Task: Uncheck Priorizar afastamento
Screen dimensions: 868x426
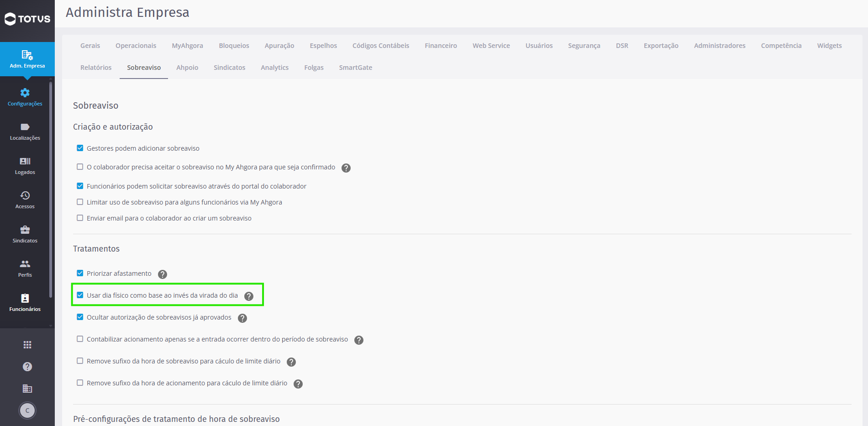Action: point(80,273)
